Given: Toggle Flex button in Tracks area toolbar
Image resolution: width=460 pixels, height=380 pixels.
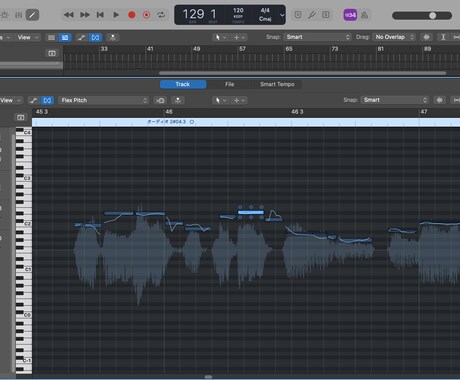Looking at the screenshot, I should 95,37.
